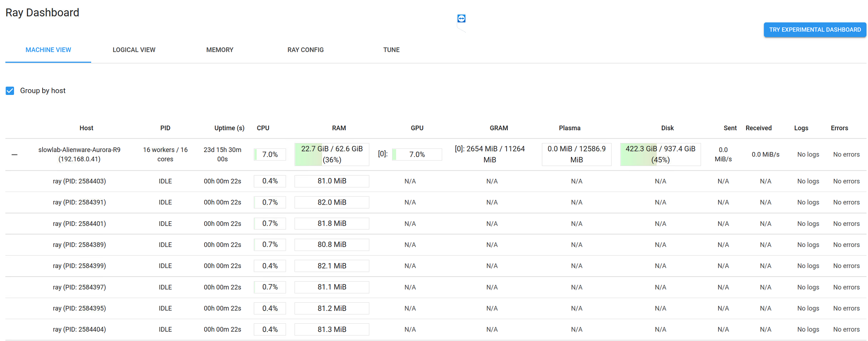Image resolution: width=868 pixels, height=341 pixels.
Task: Click the Received column header
Action: pyautogui.click(x=758, y=128)
